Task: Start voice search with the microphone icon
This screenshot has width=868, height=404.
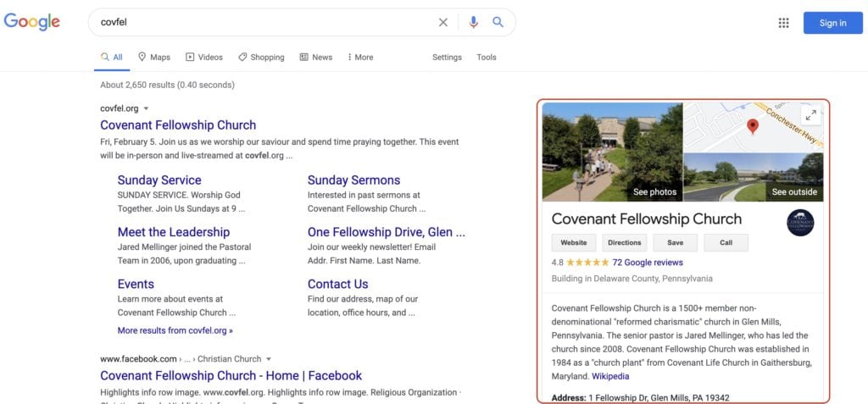Action: point(473,22)
